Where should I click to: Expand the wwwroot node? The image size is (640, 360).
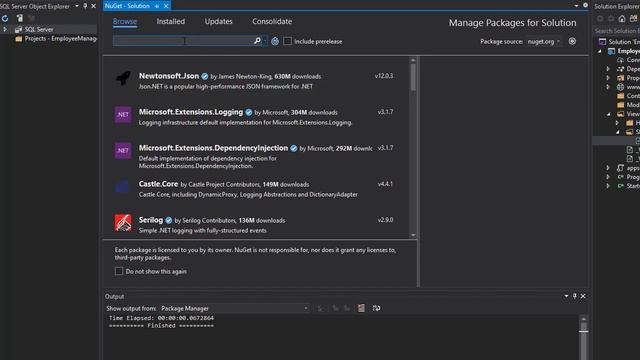(608, 87)
